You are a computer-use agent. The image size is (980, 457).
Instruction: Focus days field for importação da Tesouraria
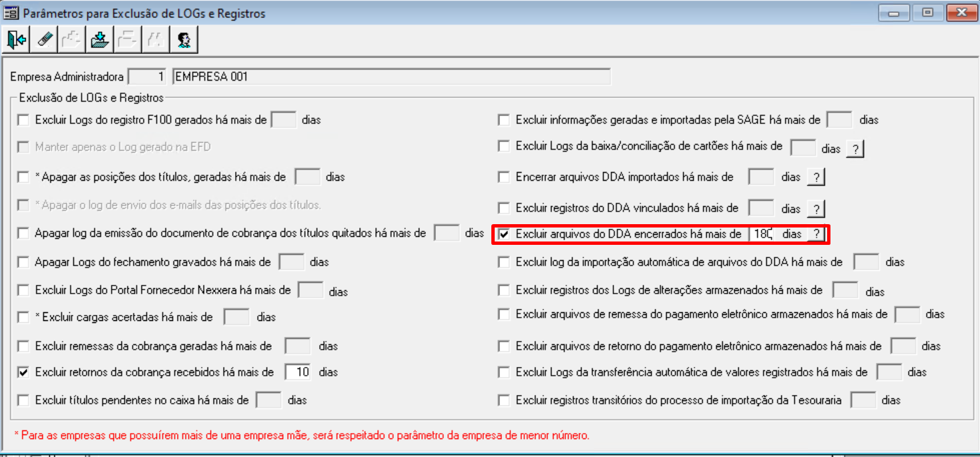coord(863,400)
